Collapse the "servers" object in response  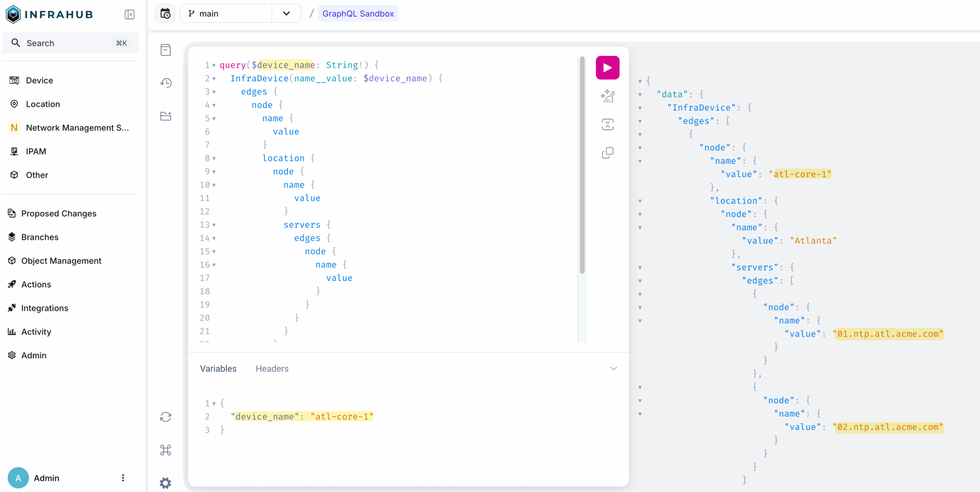640,268
